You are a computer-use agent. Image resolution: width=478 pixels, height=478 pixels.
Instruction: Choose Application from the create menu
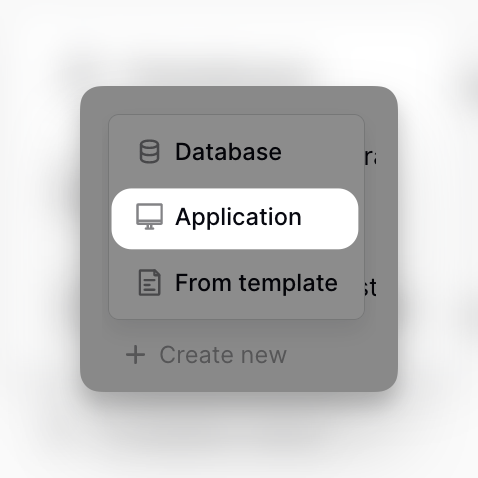[x=235, y=218]
